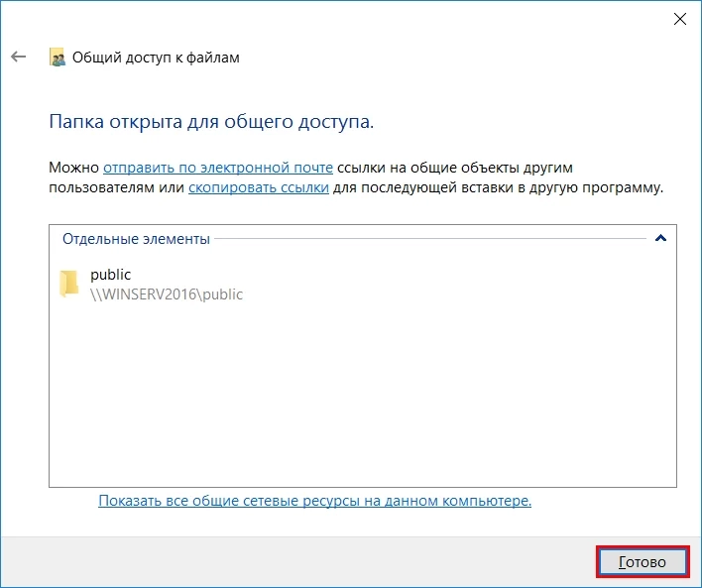Click the Общий доступ к файлам title
702x588 pixels.
[156, 58]
